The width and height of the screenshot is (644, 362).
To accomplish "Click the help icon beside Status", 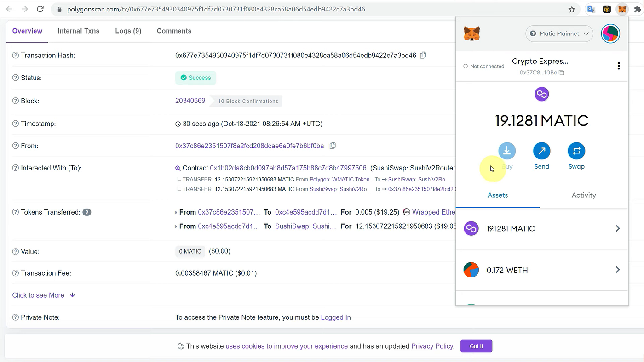I will tap(16, 78).
